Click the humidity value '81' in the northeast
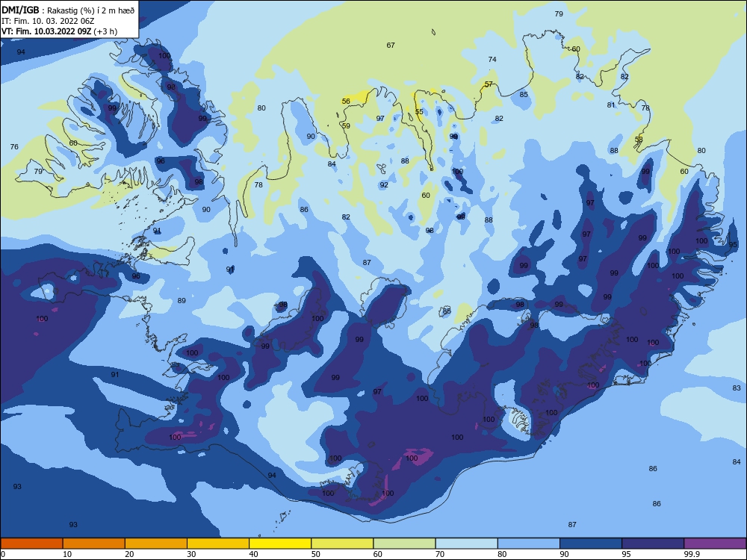This screenshot has width=747, height=560. coord(611,105)
